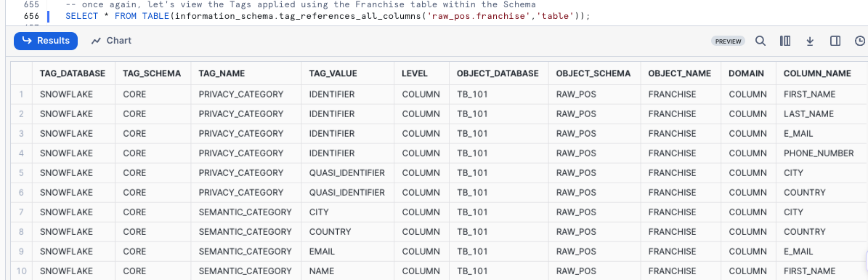This screenshot has width=868, height=280.
Task: Click the COLUMN_NAME column header
Action: (817, 73)
